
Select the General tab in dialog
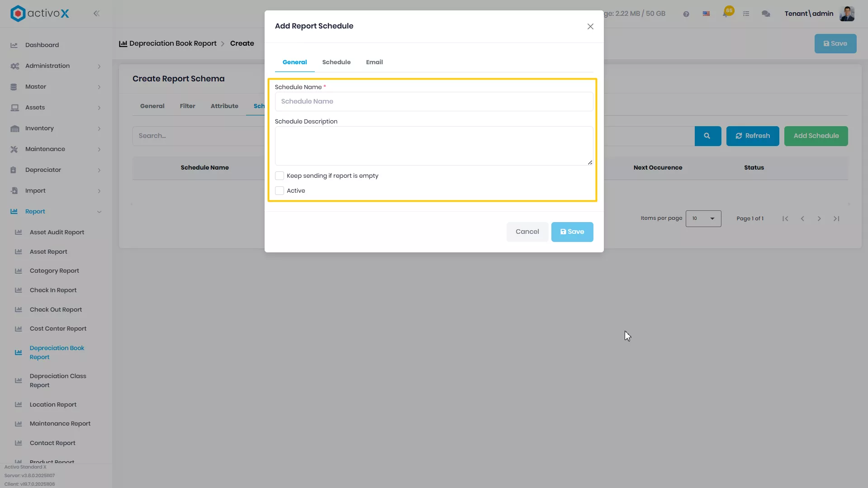294,62
